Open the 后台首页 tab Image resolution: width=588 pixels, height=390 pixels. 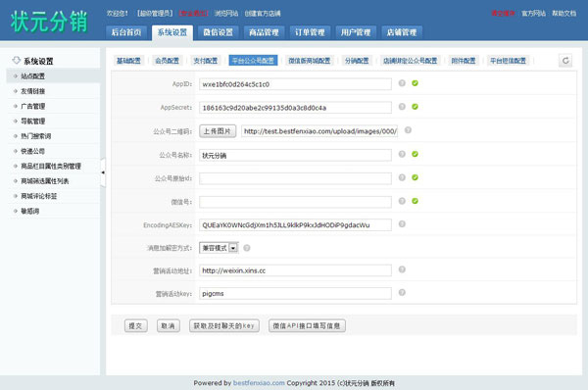pyautogui.click(x=126, y=32)
